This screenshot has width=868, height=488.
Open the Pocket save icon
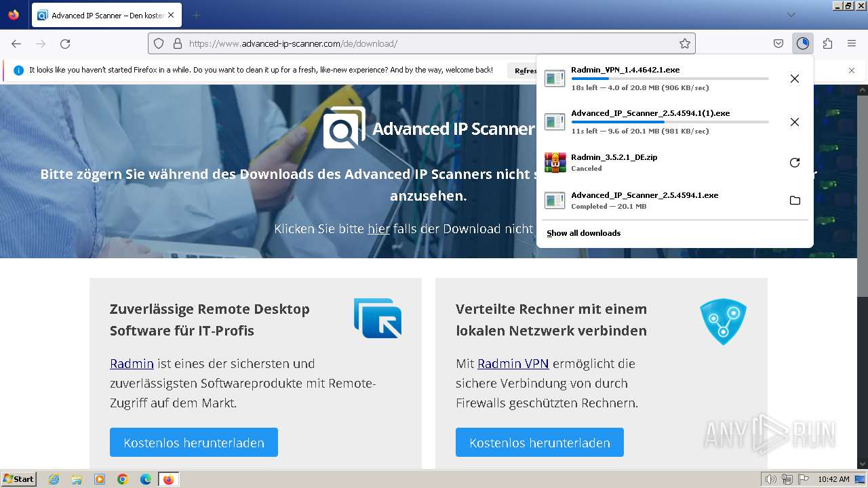[x=778, y=43]
